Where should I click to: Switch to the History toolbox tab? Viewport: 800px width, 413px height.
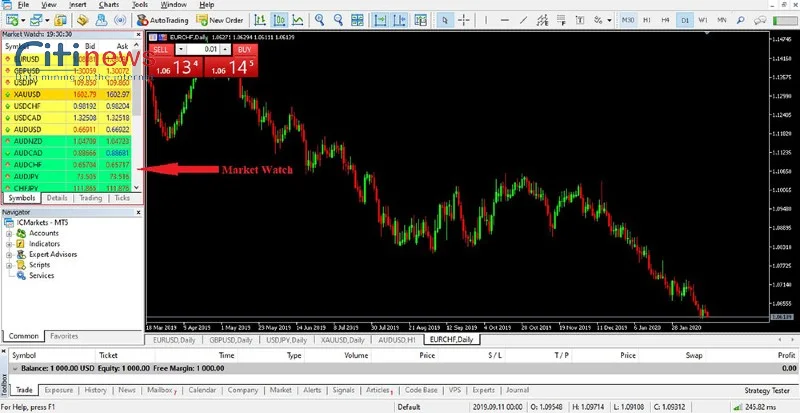(x=95, y=390)
